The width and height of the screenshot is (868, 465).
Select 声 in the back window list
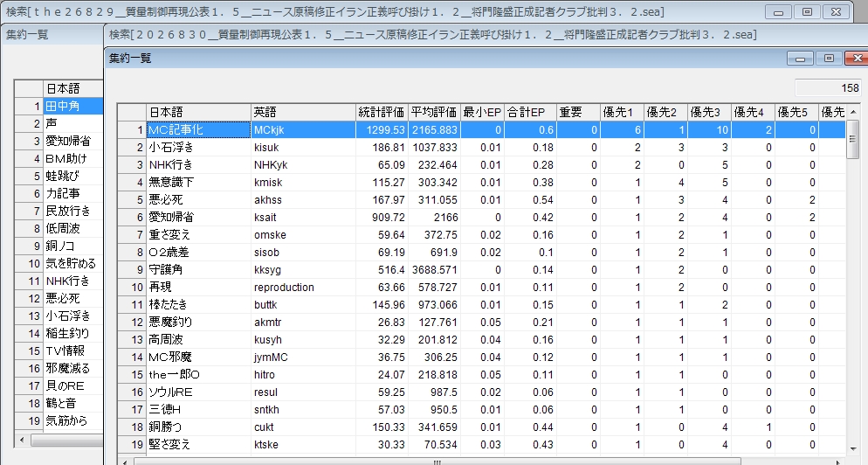[73, 123]
